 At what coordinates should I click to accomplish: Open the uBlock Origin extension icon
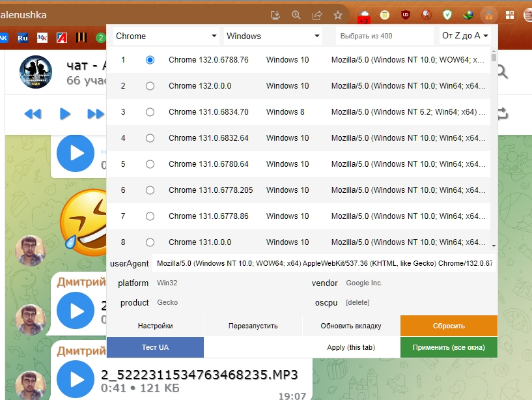point(406,15)
